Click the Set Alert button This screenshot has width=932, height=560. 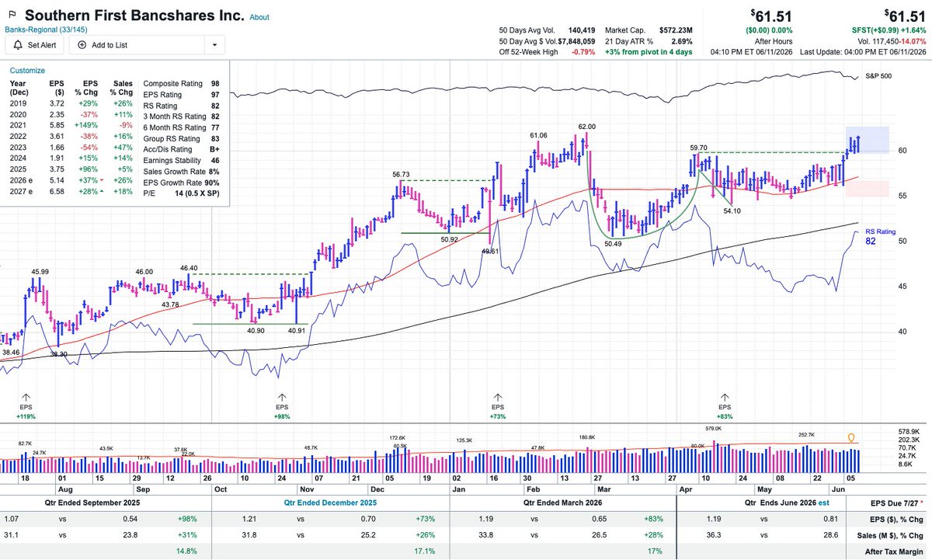tap(34, 45)
